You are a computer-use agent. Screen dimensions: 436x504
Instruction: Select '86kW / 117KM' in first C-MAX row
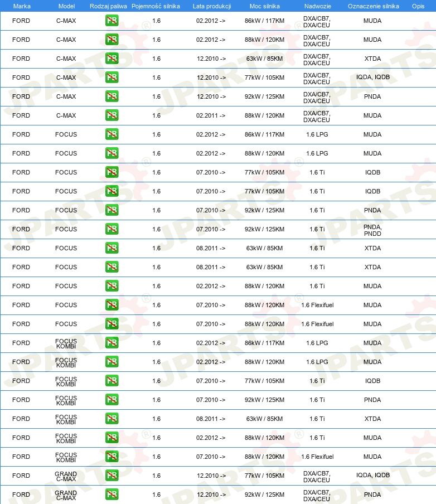click(265, 21)
